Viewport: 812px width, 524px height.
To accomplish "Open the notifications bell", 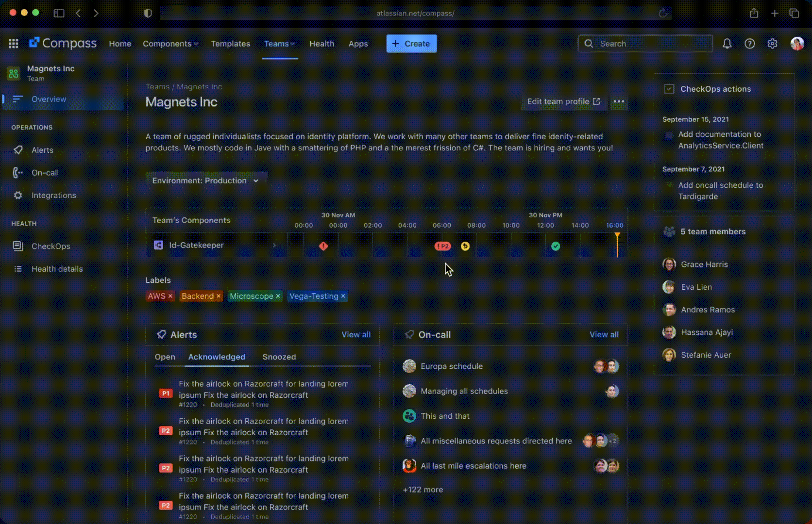I will (x=727, y=44).
